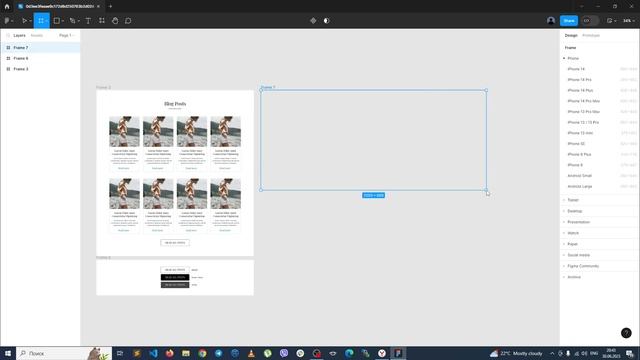
Task: Click the Share button
Action: coord(569,21)
